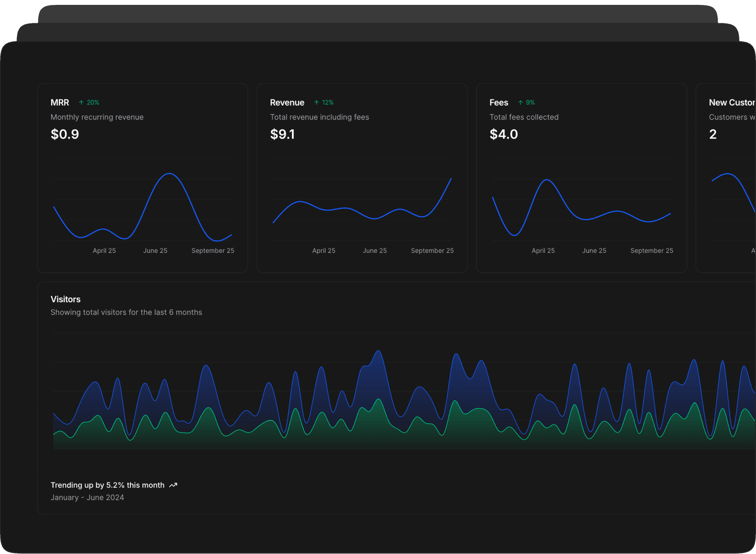Viewport: 756px width, 554px height.
Task: Click the Revenue chart line's rising end
Action: (447, 186)
